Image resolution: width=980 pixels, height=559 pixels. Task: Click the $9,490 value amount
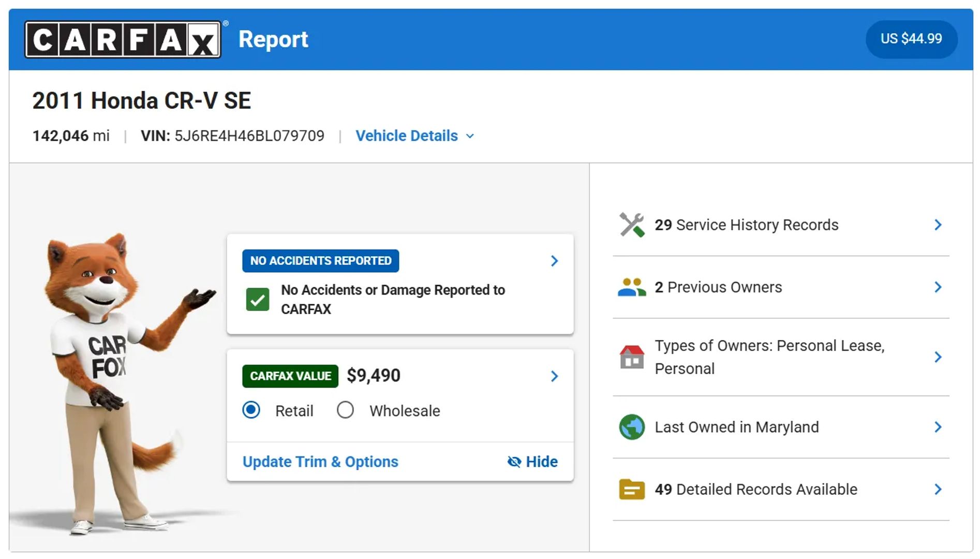374,376
